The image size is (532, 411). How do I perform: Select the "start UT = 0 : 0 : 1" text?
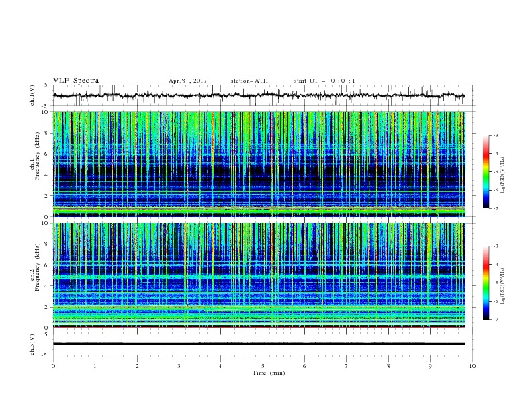click(324, 81)
